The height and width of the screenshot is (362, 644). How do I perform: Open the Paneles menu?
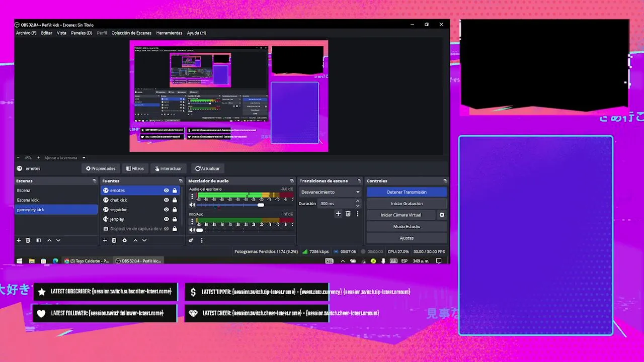82,33
